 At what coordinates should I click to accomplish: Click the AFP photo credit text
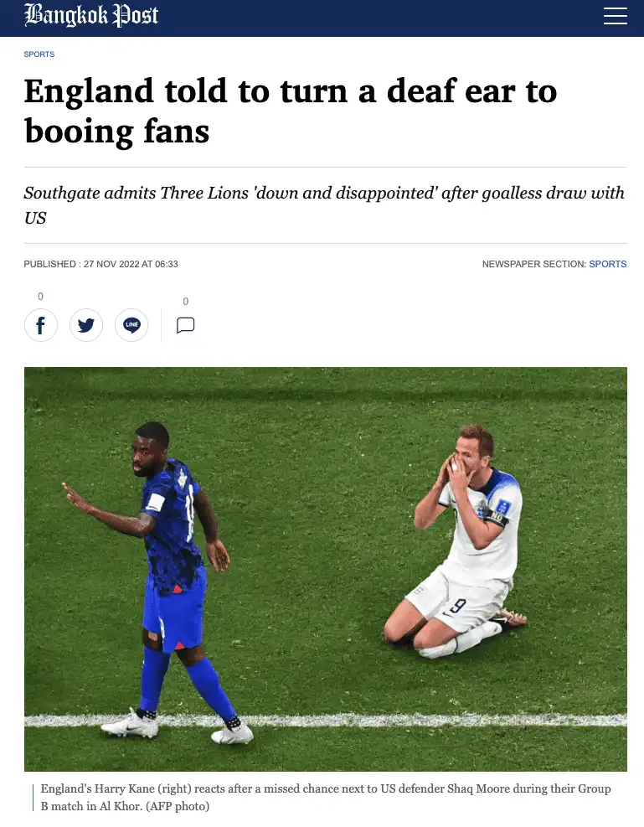178,806
